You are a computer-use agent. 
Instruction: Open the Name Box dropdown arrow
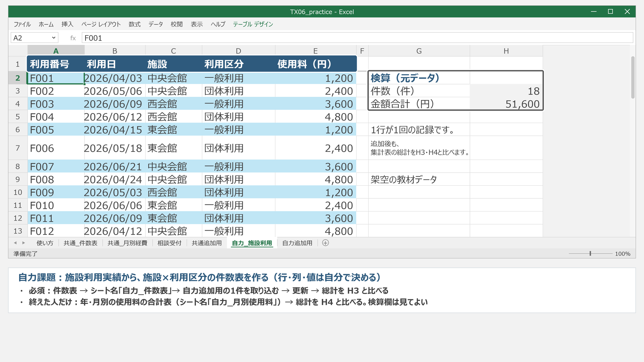(x=54, y=38)
